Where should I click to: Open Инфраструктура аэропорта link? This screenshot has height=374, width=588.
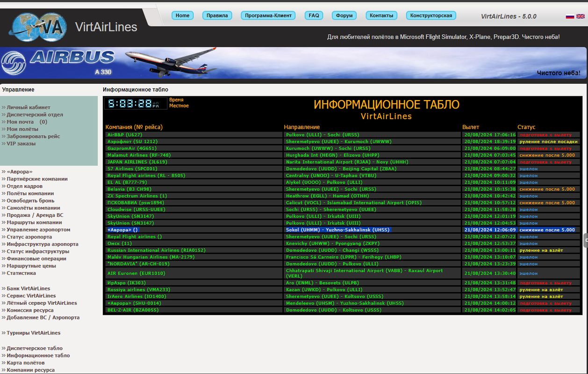[x=43, y=245]
